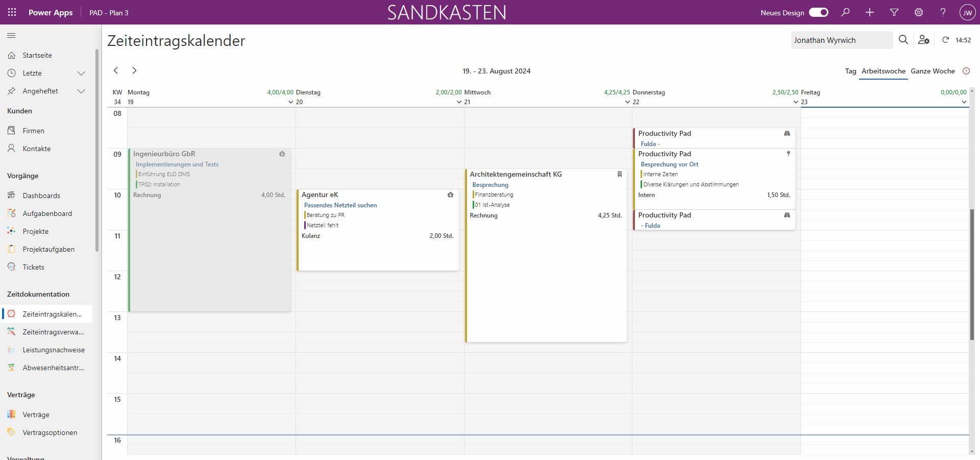Expand the Letzte chevron

coord(81,74)
